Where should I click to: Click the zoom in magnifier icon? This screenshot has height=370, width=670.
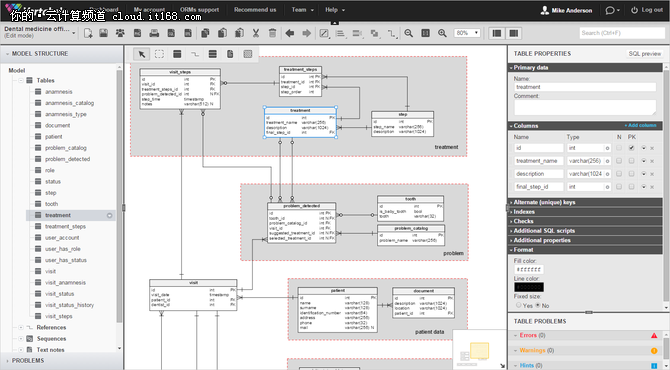click(442, 33)
